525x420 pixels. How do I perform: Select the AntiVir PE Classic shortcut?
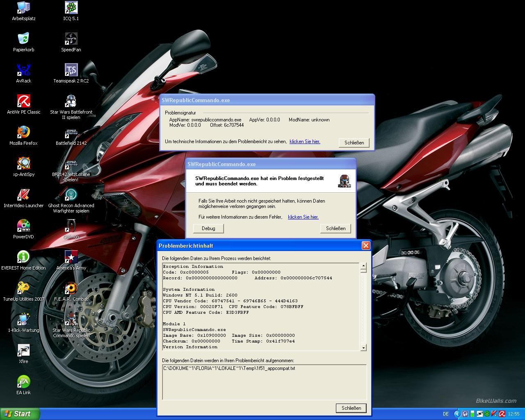pos(24,104)
